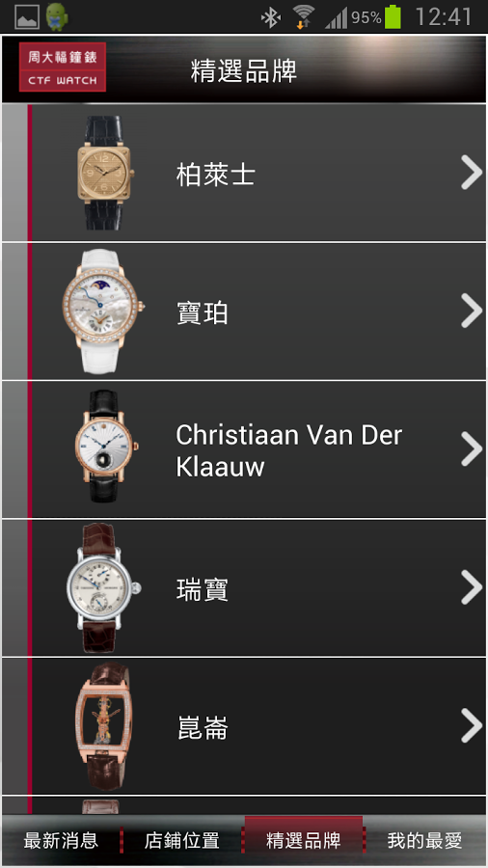The width and height of the screenshot is (488, 868).
Task: Expand the 崑崙 row chevron
Action: click(x=472, y=725)
